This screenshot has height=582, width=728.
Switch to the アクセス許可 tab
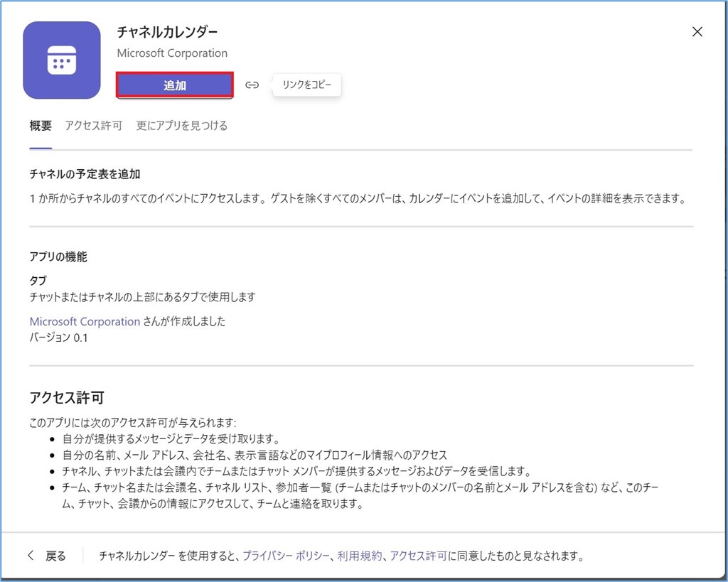(x=93, y=126)
